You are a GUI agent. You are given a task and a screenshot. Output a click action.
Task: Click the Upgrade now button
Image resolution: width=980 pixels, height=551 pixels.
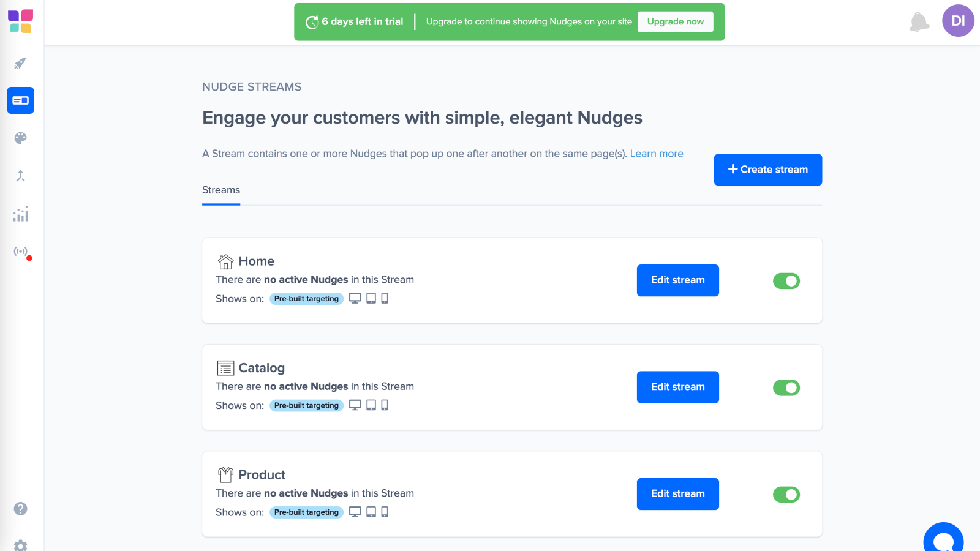pos(675,21)
